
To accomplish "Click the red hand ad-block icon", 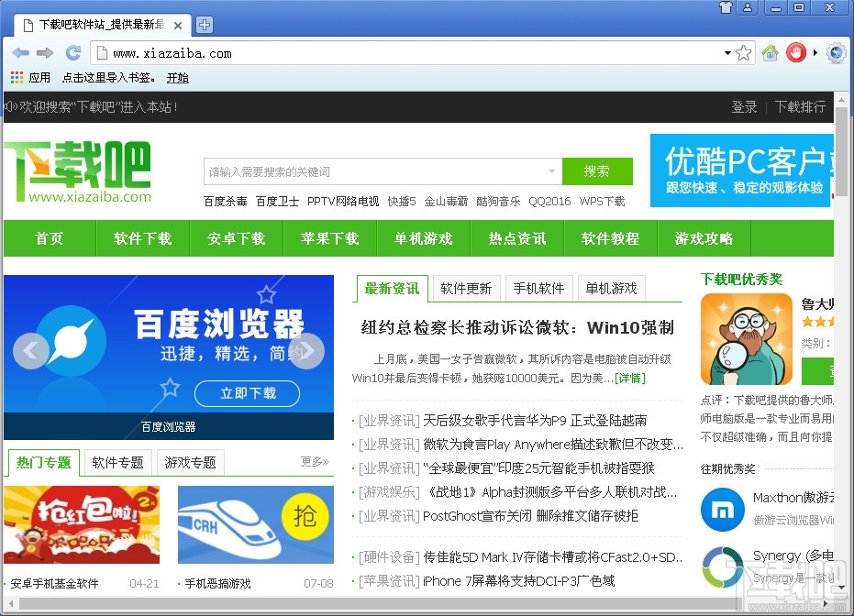I will point(795,53).
